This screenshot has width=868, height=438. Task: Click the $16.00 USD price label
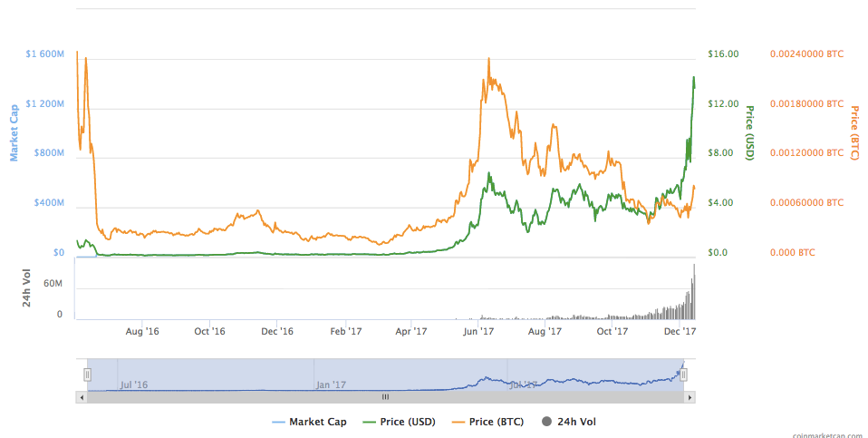click(723, 54)
